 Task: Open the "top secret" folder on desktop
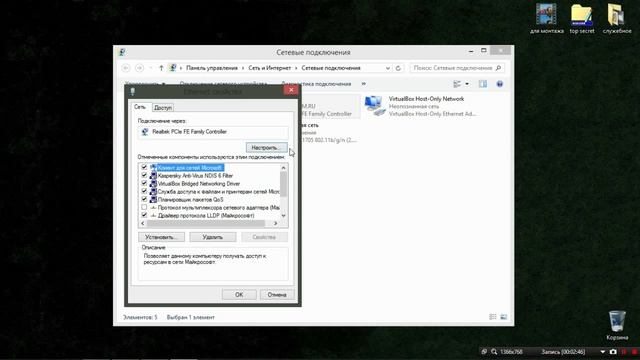582,18
